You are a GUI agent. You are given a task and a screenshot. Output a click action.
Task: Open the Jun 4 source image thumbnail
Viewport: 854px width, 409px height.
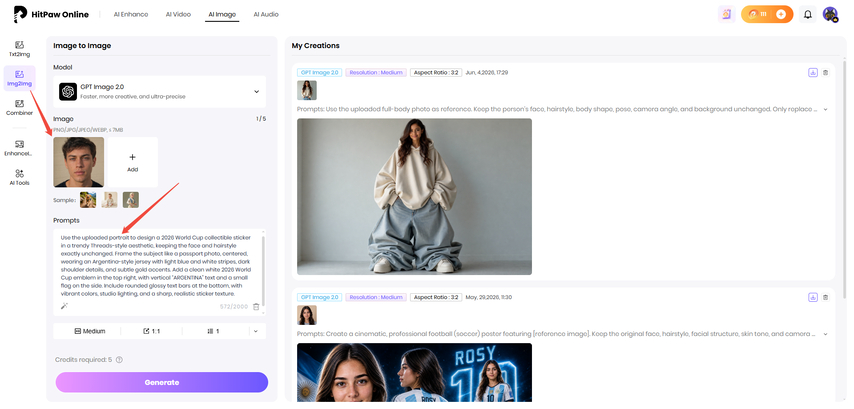coord(307,90)
